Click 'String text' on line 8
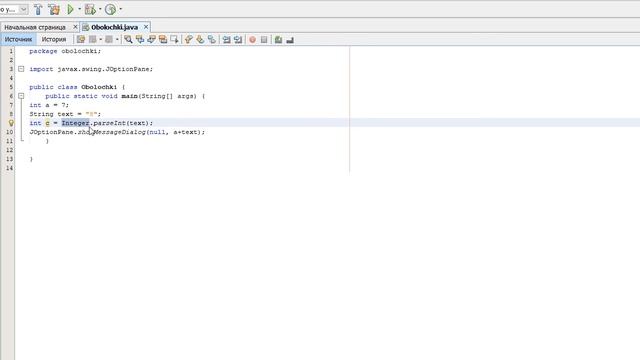Image resolution: width=640 pixels, height=360 pixels. pyautogui.click(x=51, y=114)
